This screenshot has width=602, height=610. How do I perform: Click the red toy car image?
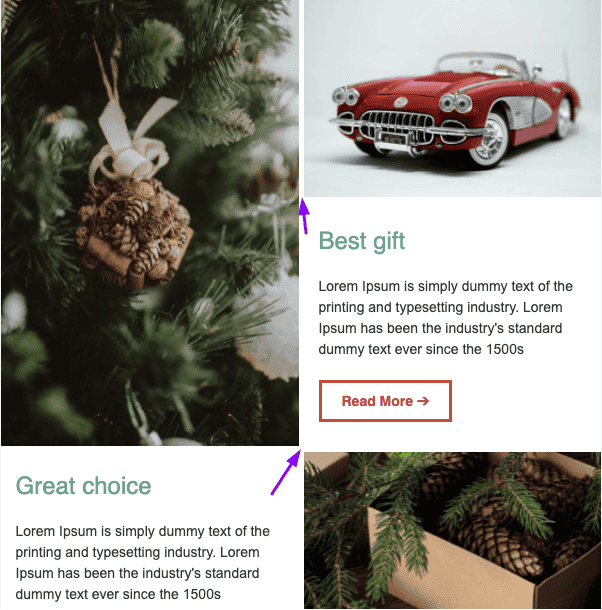coord(452,98)
